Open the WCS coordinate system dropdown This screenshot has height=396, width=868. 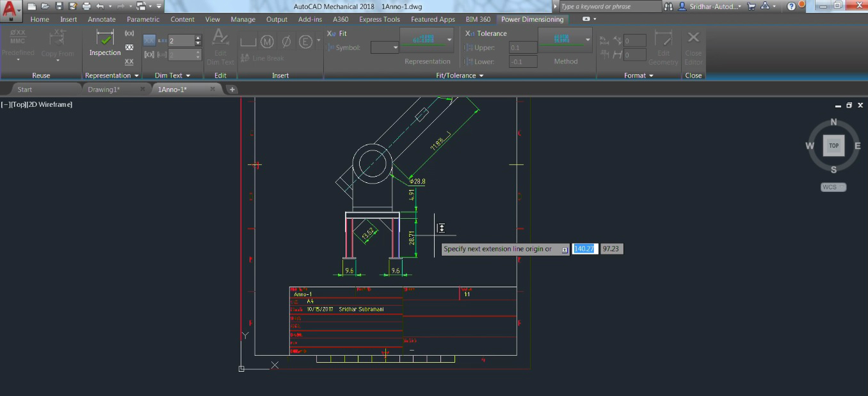(x=833, y=187)
